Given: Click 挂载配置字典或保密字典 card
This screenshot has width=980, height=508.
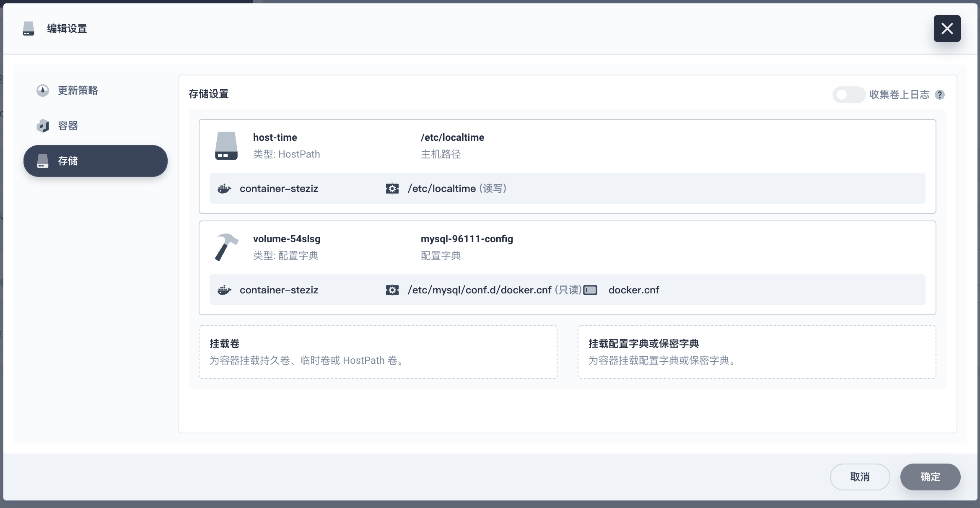Looking at the screenshot, I should coord(757,352).
